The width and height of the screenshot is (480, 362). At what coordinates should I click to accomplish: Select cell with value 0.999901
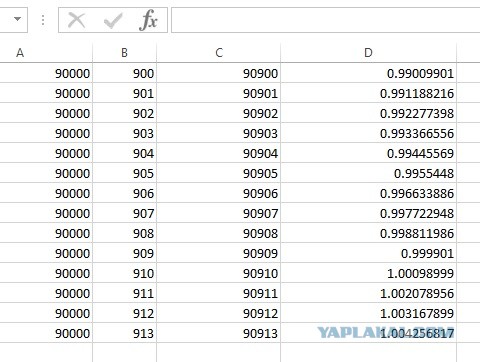click(x=369, y=253)
